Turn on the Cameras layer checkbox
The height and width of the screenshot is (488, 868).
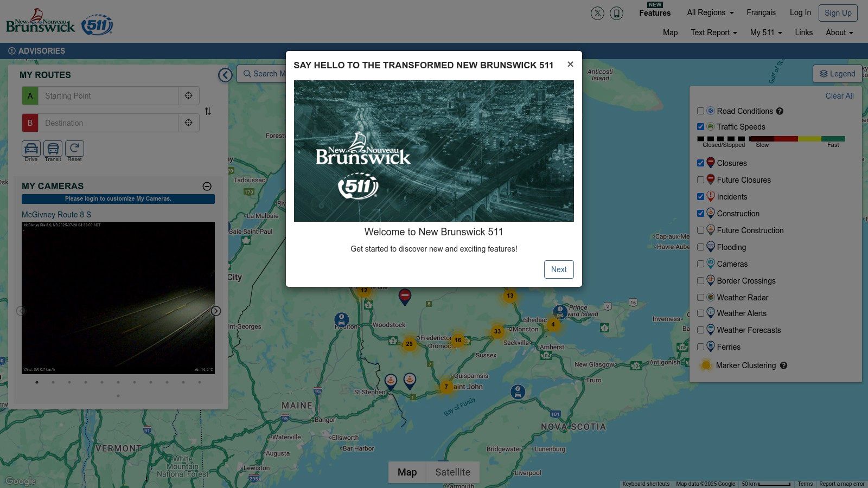tap(700, 264)
